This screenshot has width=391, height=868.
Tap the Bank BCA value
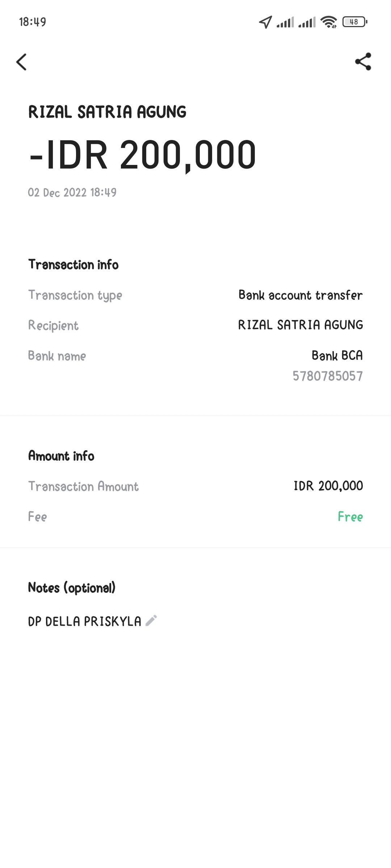pos(337,356)
